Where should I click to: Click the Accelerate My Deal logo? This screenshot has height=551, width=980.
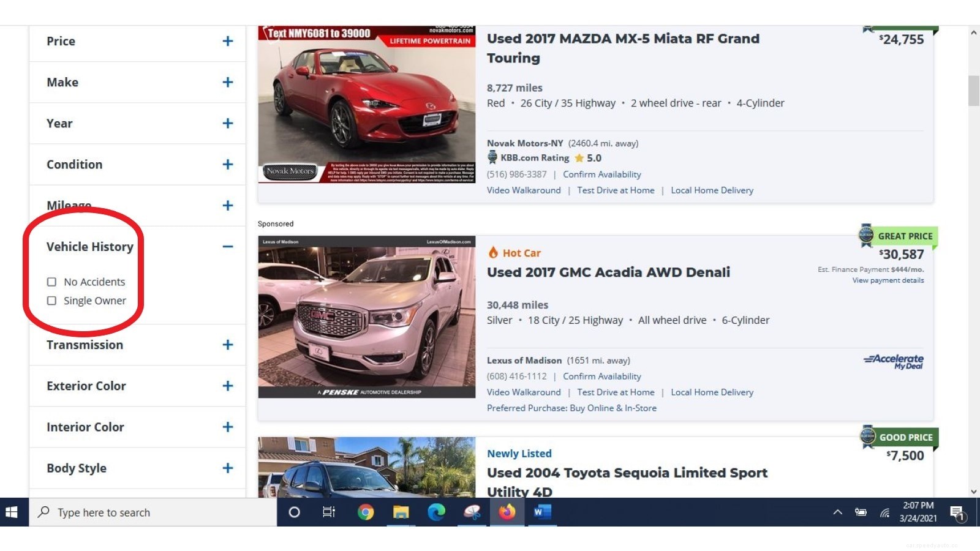(x=893, y=361)
